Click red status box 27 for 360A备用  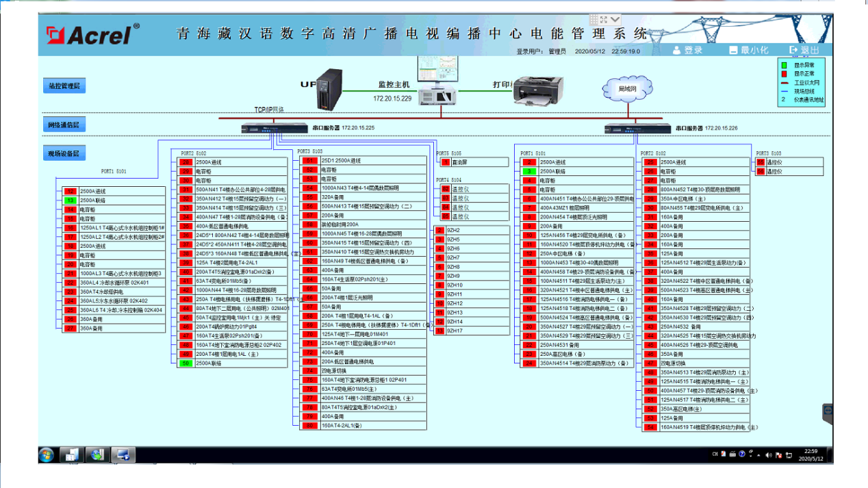(x=70, y=329)
